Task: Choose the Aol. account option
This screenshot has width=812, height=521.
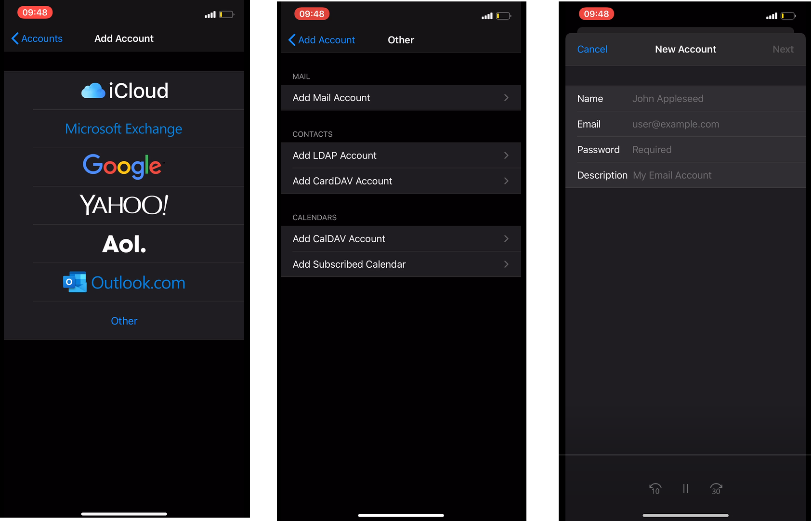Action: (124, 244)
